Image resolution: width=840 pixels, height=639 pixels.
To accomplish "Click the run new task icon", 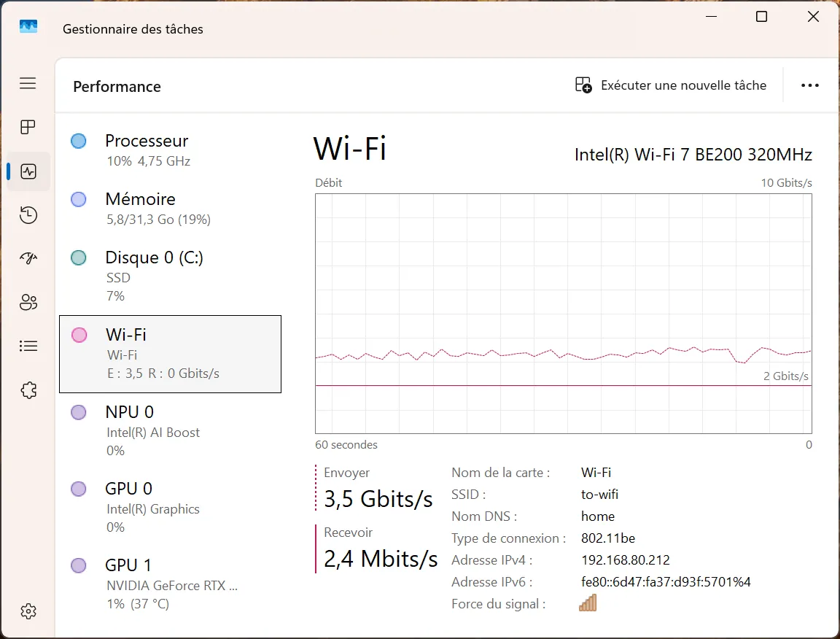I will coord(583,85).
